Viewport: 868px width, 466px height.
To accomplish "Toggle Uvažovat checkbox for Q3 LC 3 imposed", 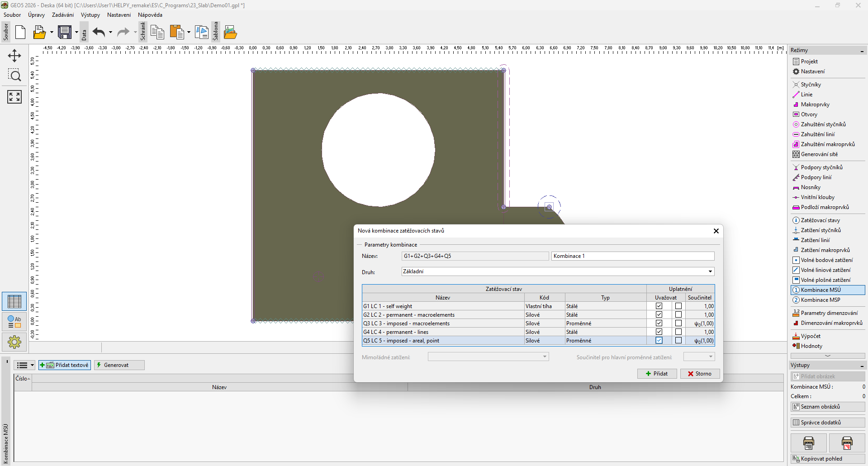I will [x=659, y=323].
